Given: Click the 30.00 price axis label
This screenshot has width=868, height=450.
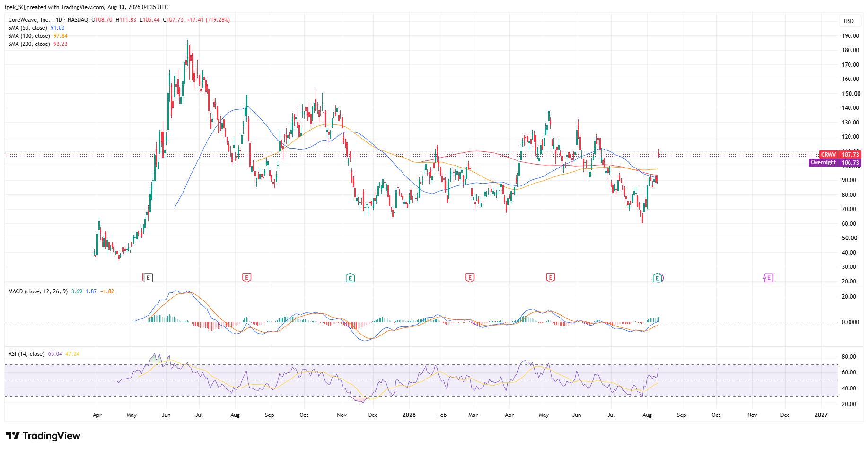Looking at the screenshot, I should pyautogui.click(x=849, y=267).
